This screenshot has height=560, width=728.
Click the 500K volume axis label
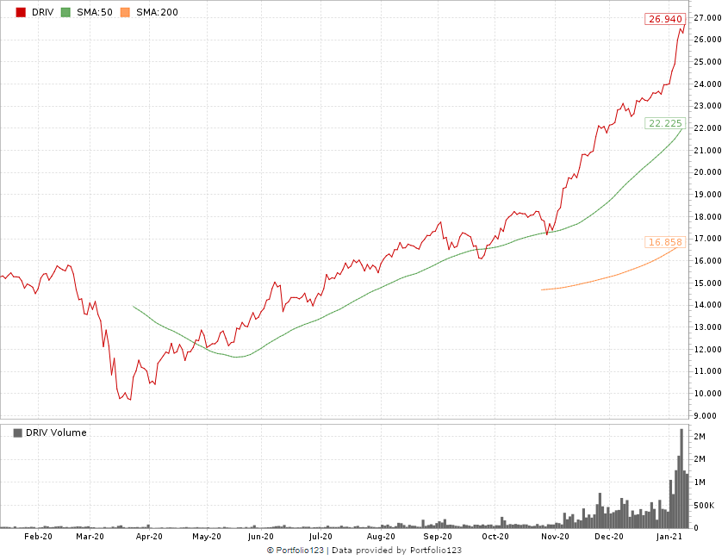point(705,505)
